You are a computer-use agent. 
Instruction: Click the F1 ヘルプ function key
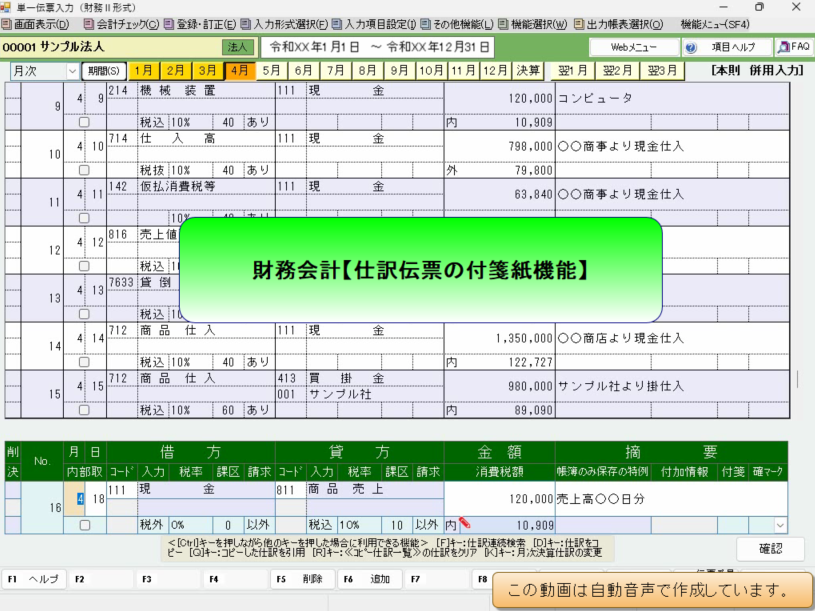click(34, 579)
